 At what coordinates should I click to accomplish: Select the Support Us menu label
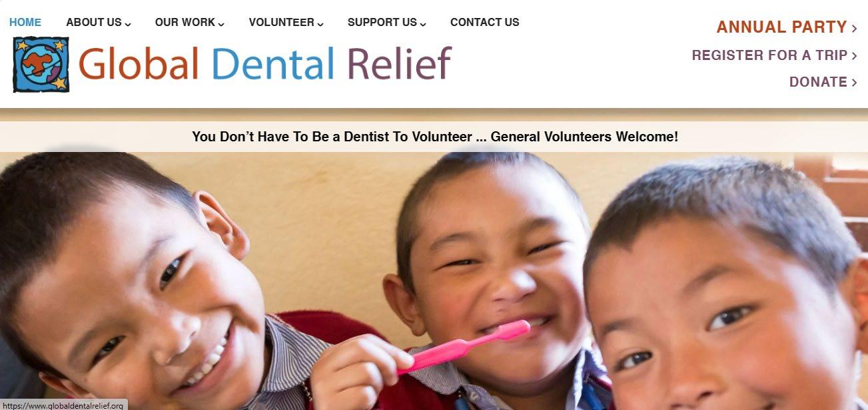(x=382, y=22)
